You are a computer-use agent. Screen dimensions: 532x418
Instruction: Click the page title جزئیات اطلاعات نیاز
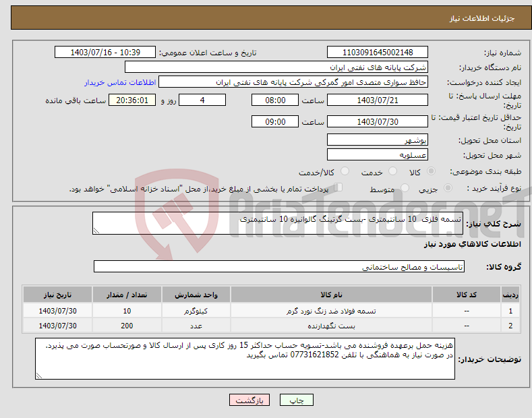482,18
